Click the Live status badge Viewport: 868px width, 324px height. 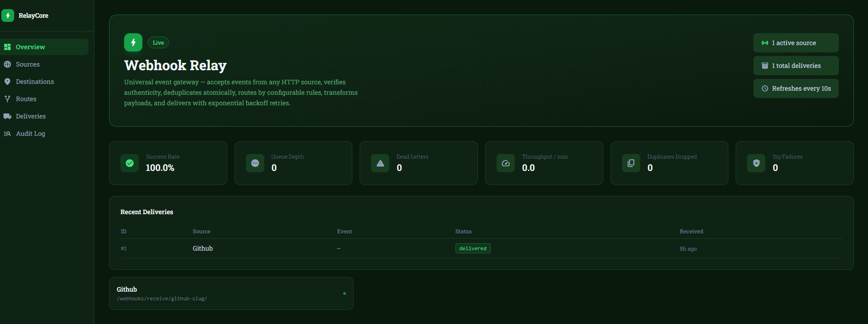[x=158, y=42]
